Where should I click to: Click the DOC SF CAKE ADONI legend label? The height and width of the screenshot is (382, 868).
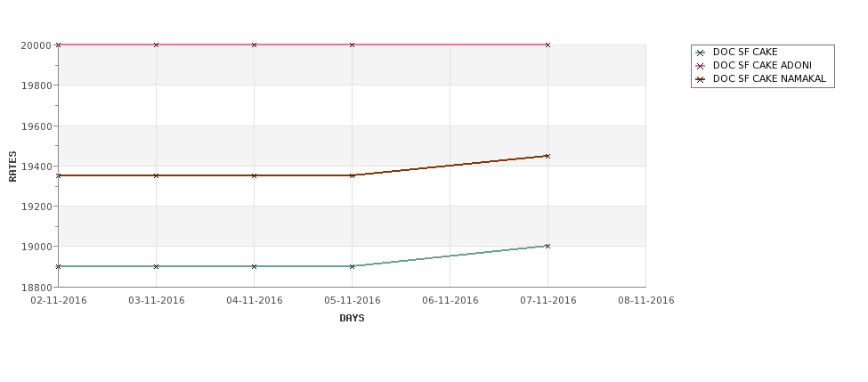coord(762,66)
